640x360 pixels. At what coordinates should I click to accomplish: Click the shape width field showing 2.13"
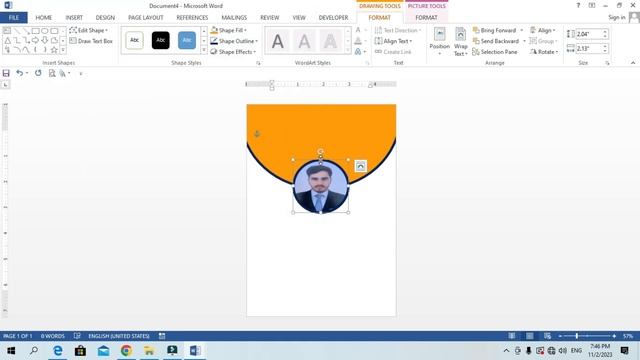click(588, 49)
